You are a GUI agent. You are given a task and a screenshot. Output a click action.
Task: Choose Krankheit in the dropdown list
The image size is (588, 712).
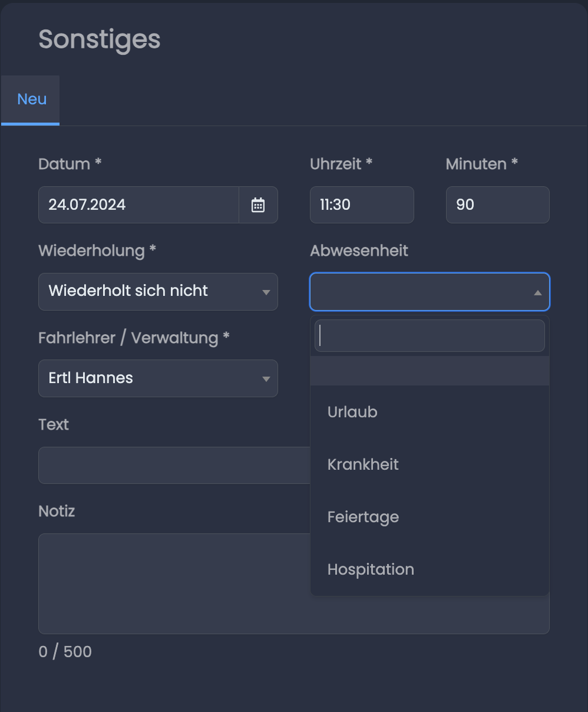pyautogui.click(x=430, y=464)
